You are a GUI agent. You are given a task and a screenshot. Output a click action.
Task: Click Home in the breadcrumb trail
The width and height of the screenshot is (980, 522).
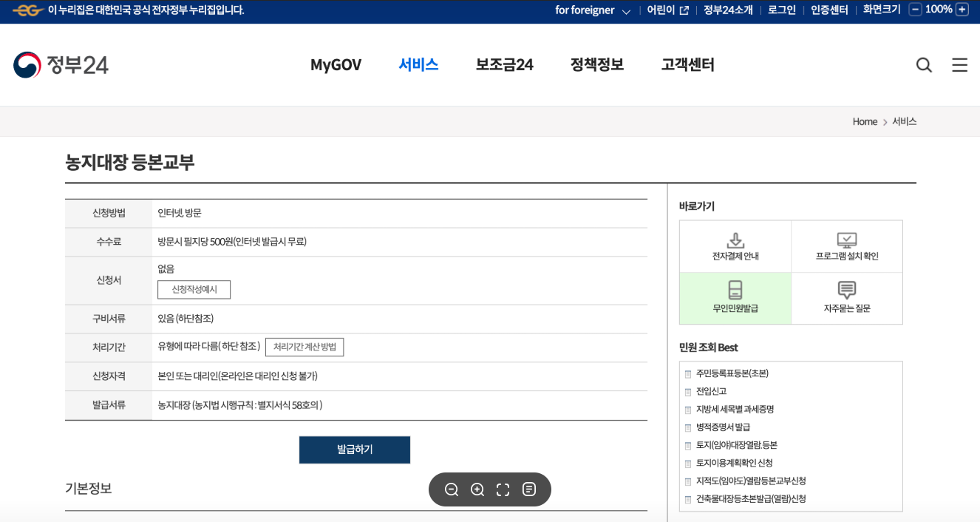coord(864,121)
